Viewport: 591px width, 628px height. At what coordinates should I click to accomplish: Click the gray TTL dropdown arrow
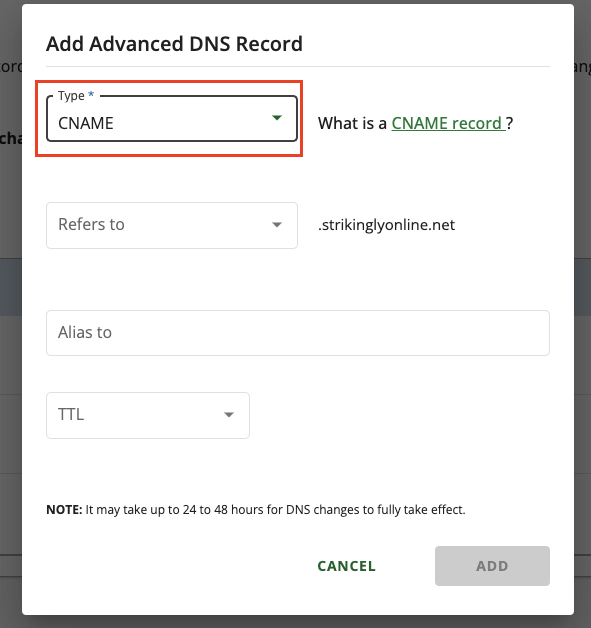(229, 415)
